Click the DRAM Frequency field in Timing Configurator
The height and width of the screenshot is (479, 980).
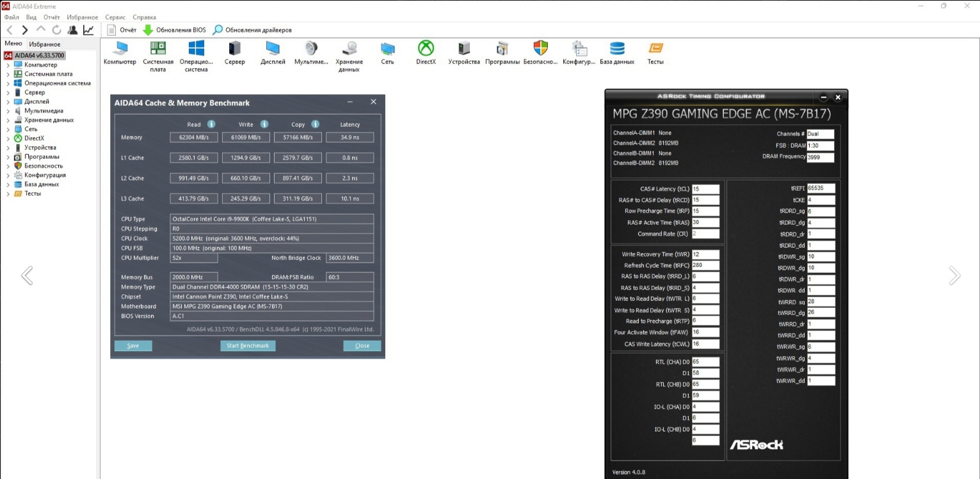[x=821, y=157]
